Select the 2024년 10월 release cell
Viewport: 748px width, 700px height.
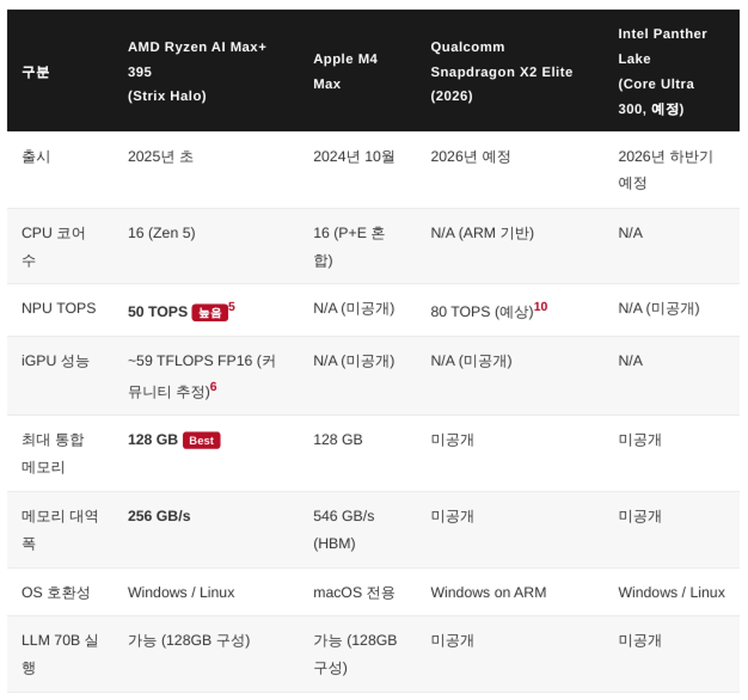pyautogui.click(x=354, y=156)
